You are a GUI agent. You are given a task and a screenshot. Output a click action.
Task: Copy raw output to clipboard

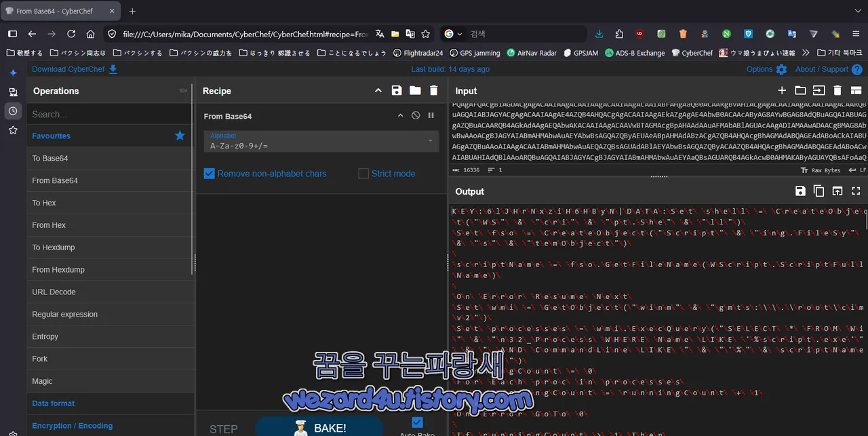click(818, 191)
